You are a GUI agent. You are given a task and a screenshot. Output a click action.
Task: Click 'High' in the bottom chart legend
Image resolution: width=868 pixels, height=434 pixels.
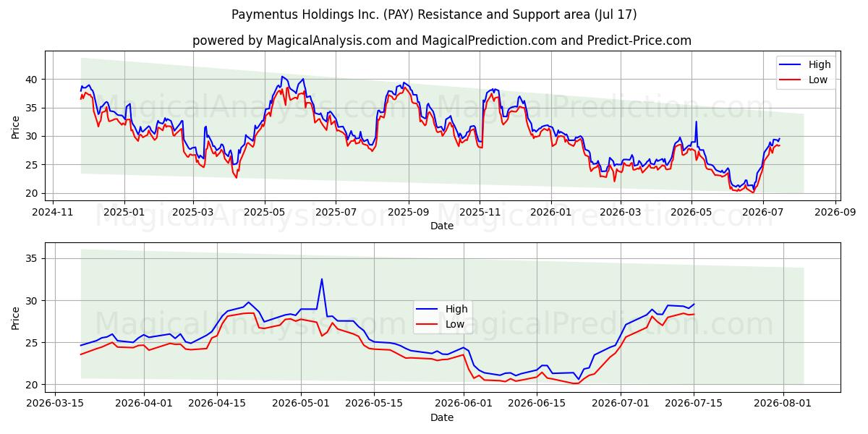[x=456, y=309]
